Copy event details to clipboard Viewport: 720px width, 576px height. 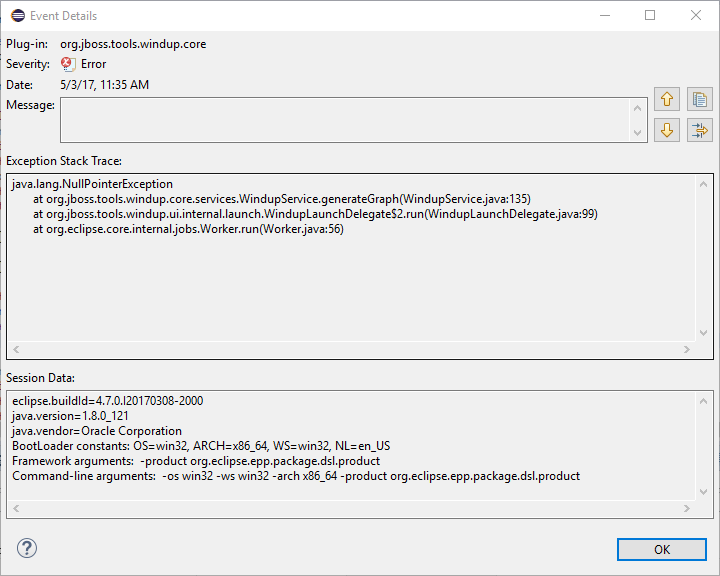pyautogui.click(x=700, y=100)
